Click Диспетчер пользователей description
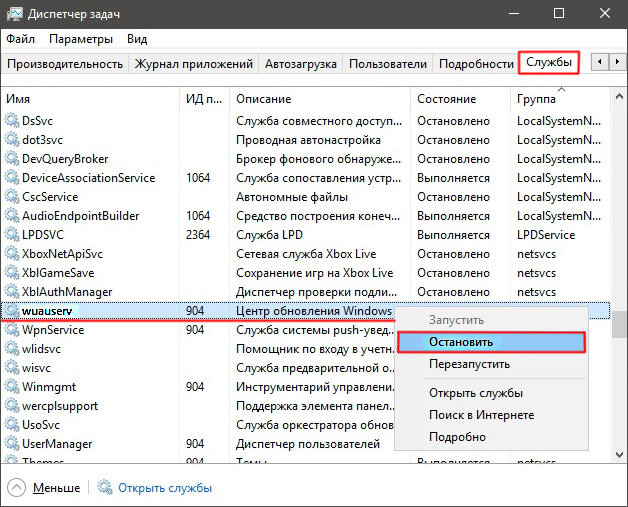The width and height of the screenshot is (628, 507). (308, 444)
